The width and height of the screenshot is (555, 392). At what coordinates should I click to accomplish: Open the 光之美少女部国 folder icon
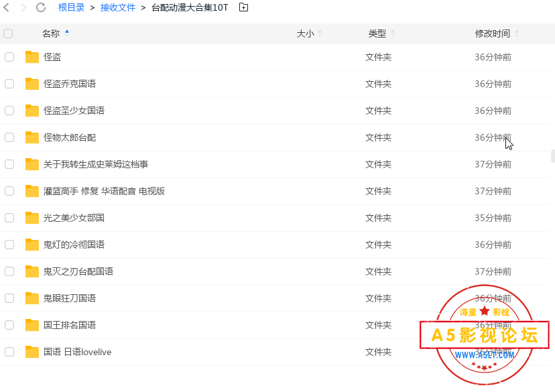[32, 218]
